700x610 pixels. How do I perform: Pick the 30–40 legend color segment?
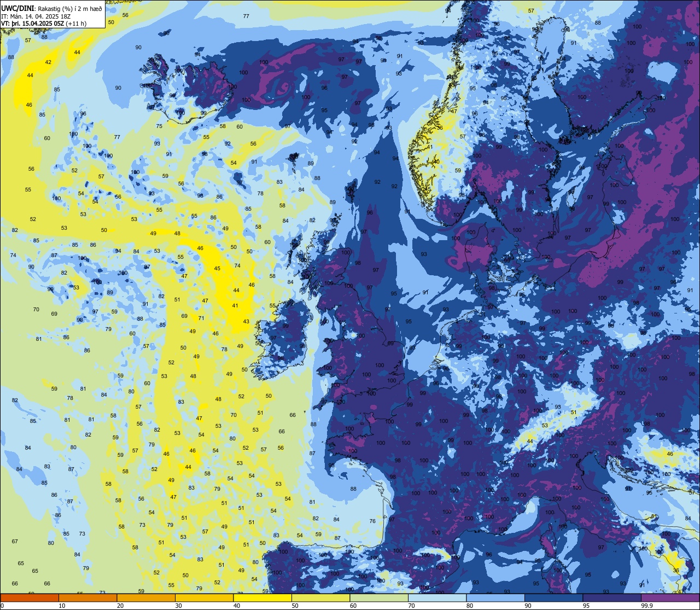[x=204, y=598]
